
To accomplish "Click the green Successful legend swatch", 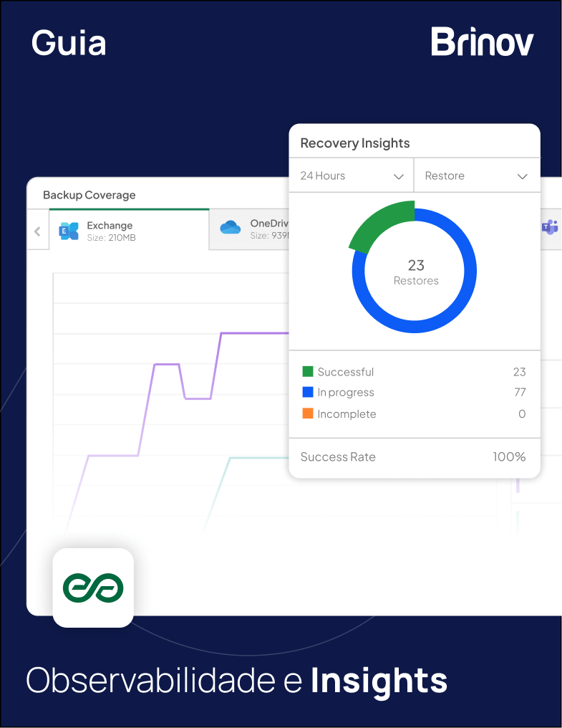I will [x=308, y=371].
